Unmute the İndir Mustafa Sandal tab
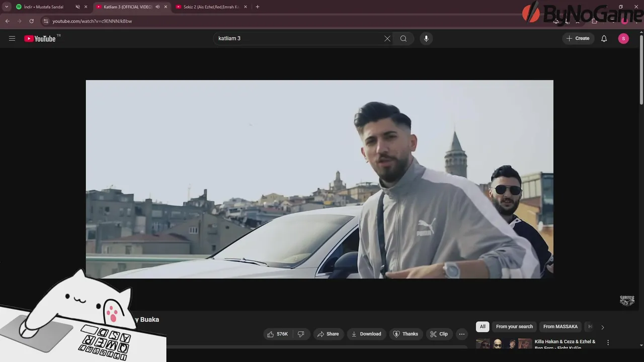 coord(77,7)
